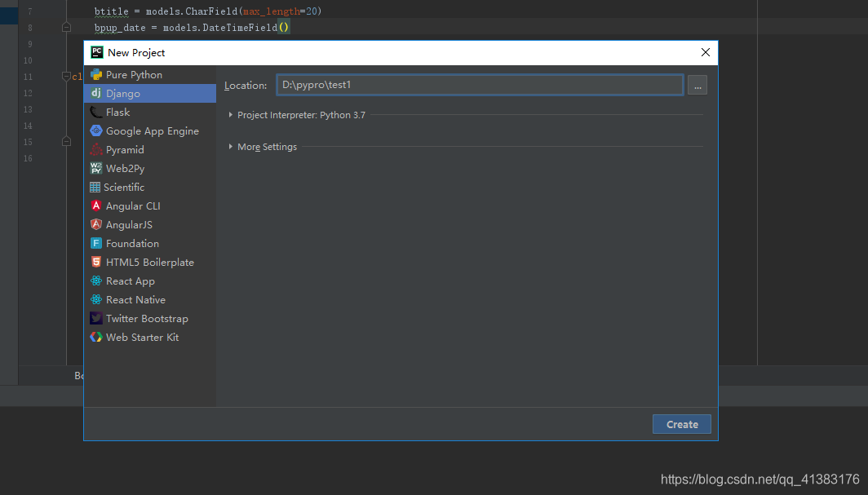Select Angular CLI list entry text
This screenshot has width=868, height=495.
click(133, 206)
